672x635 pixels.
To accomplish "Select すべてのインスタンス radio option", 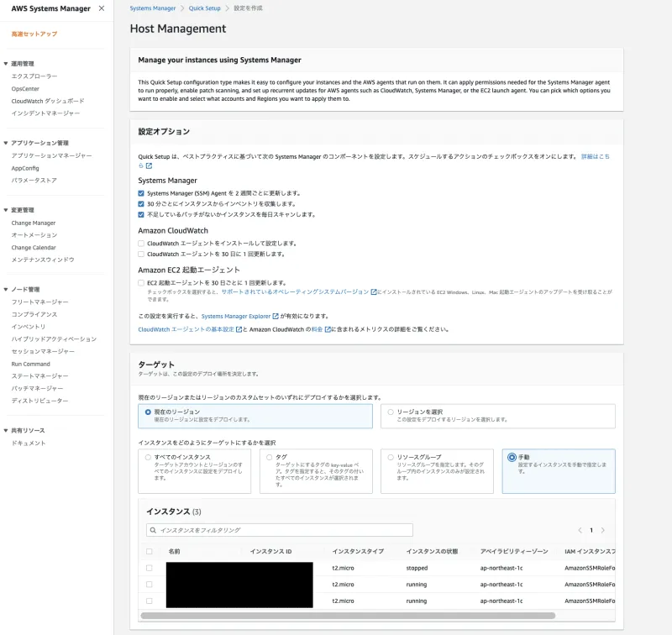I will pyautogui.click(x=148, y=457).
